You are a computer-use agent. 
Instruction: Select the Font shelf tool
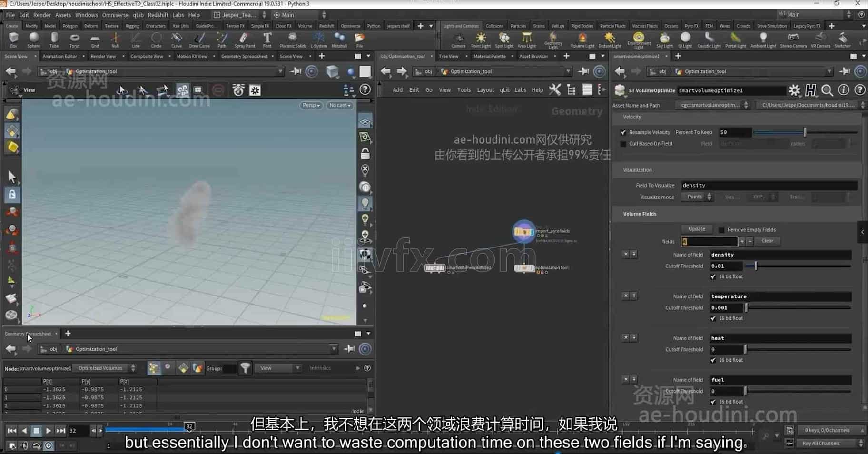[x=267, y=40]
